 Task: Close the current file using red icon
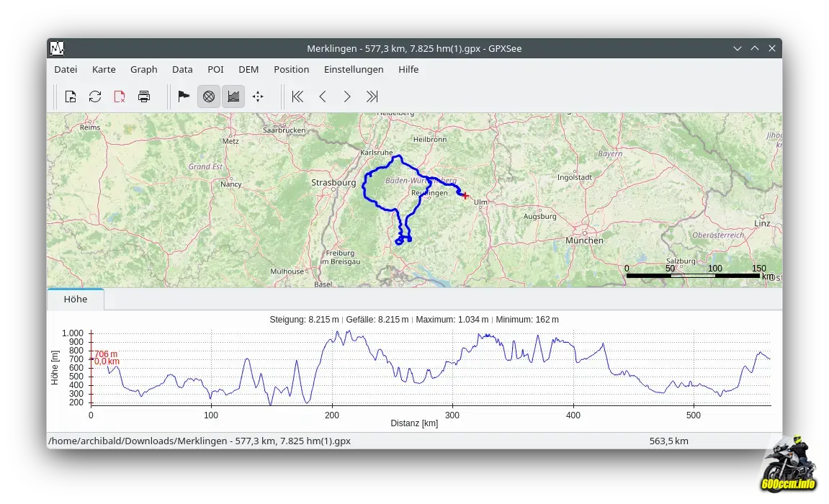[x=120, y=96]
